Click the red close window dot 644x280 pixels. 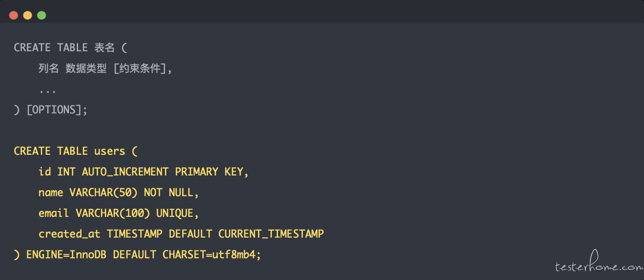[x=13, y=15]
